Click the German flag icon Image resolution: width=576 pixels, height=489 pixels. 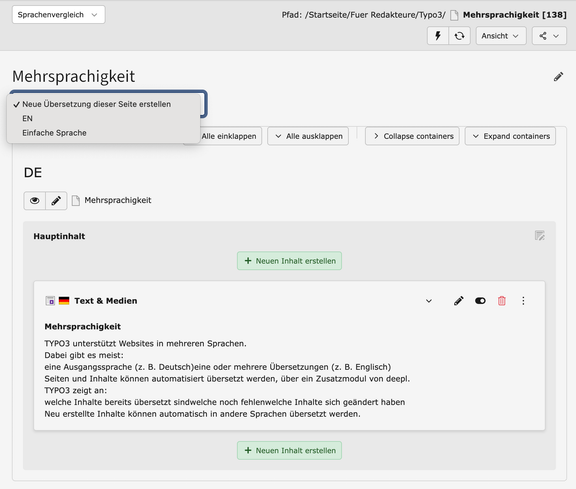pyautogui.click(x=64, y=301)
